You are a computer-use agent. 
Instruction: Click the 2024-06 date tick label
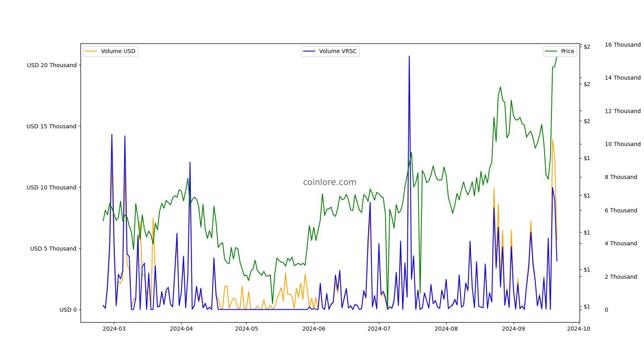click(x=314, y=329)
